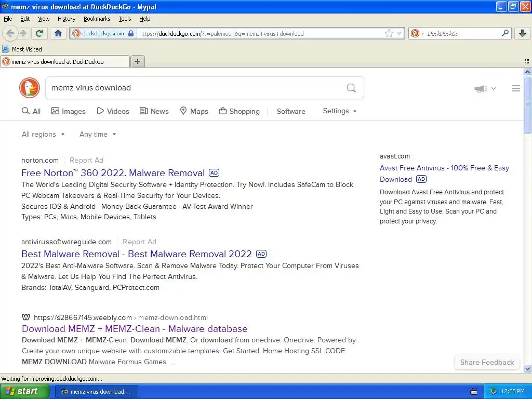Click the padlock site identity icon
532x399 pixels.
130,33
